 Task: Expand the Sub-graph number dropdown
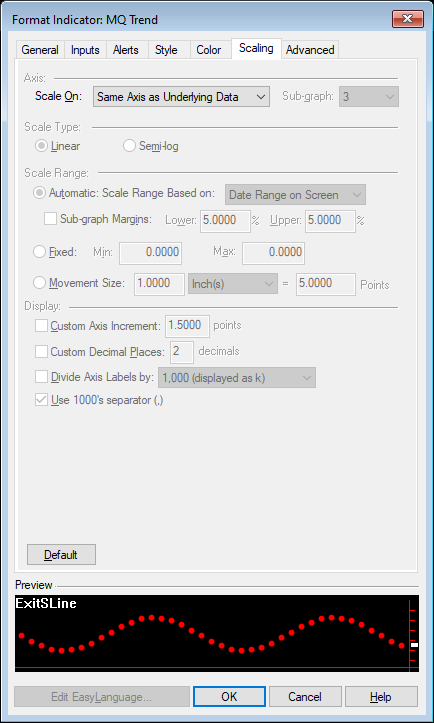point(369,97)
